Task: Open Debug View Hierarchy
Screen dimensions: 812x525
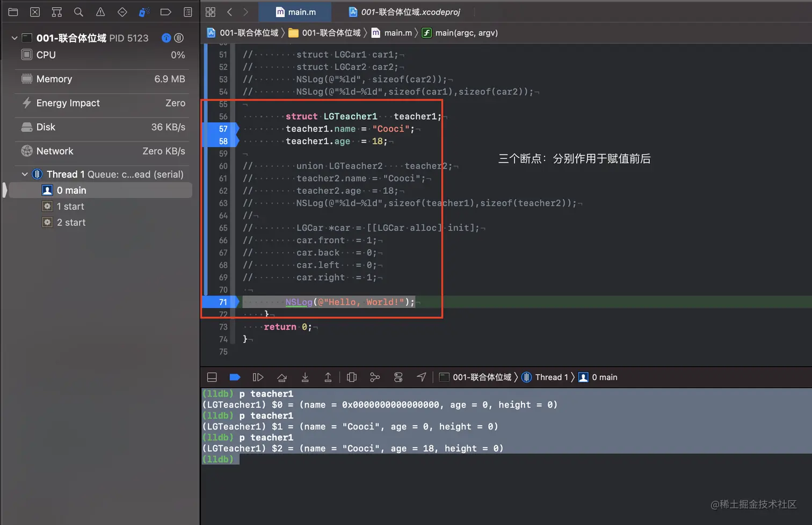Action: [352, 377]
